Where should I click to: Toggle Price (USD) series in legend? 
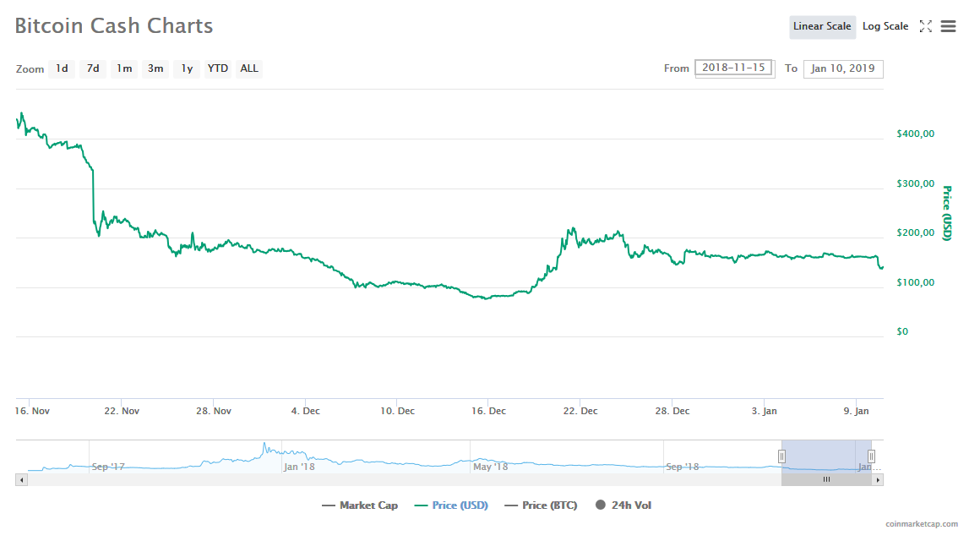click(x=451, y=505)
